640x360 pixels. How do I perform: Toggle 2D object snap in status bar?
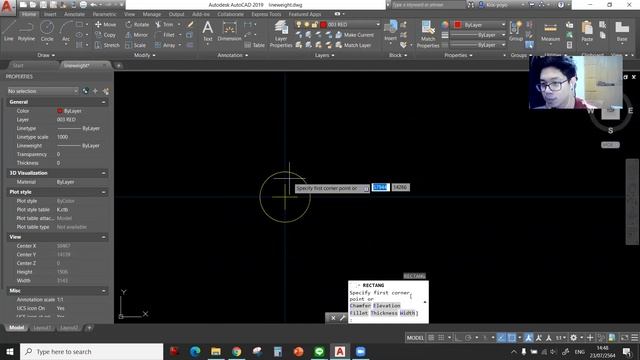pos(511,338)
